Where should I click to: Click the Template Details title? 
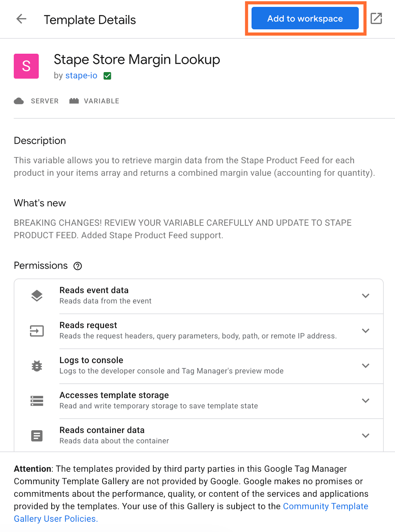(x=90, y=20)
